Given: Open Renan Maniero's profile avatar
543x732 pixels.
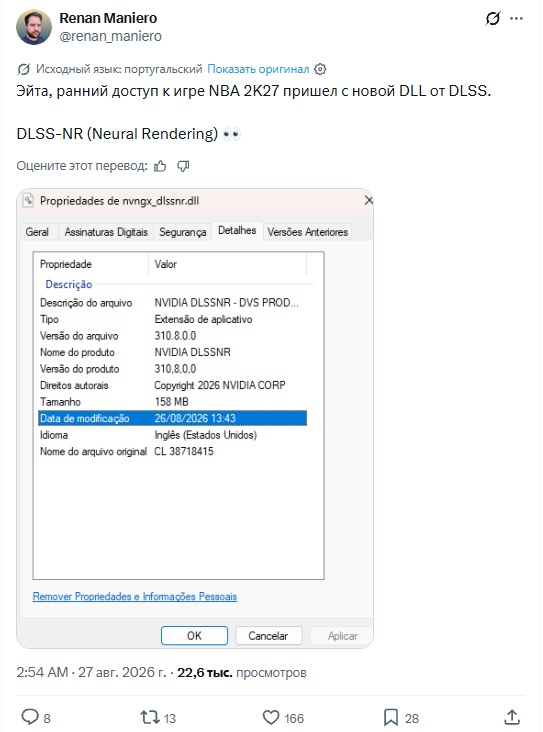Looking at the screenshot, I should pos(34,27).
